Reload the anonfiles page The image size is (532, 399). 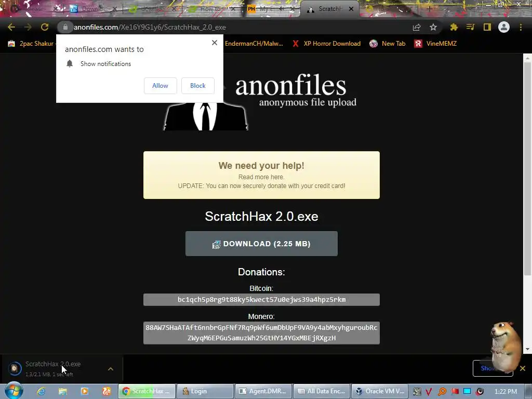point(45,27)
